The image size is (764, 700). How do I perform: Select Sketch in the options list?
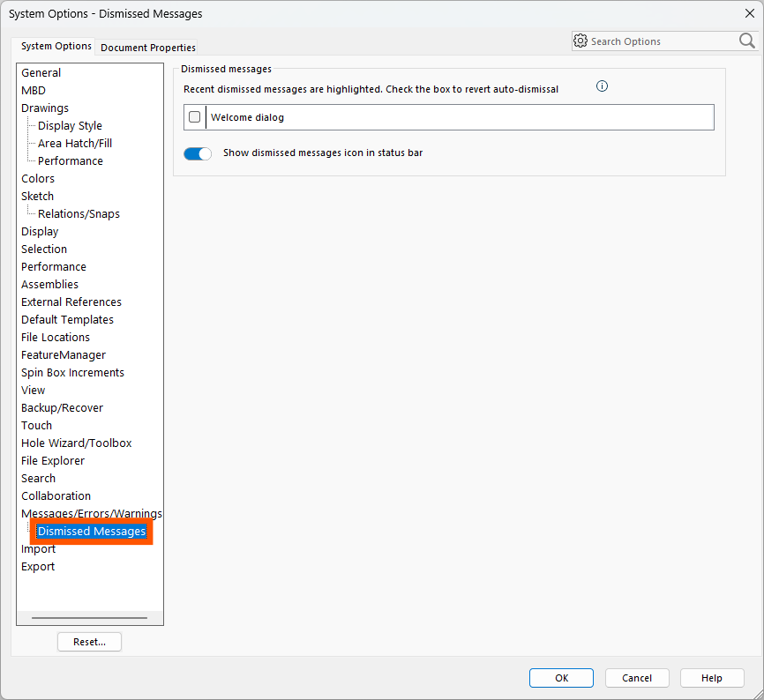tap(38, 197)
